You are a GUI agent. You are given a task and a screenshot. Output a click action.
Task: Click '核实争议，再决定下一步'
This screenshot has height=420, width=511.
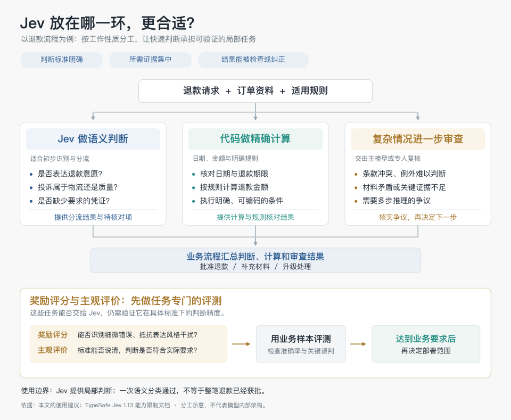(x=418, y=217)
